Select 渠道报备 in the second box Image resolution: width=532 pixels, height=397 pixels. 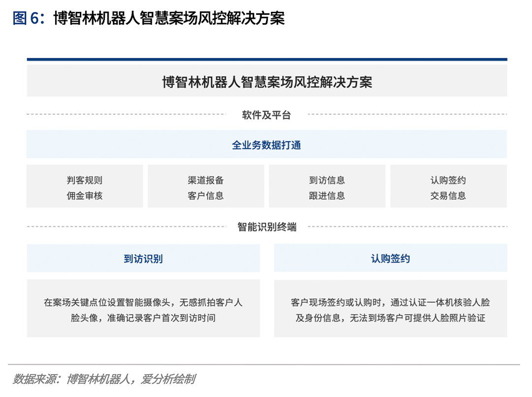[206, 180]
